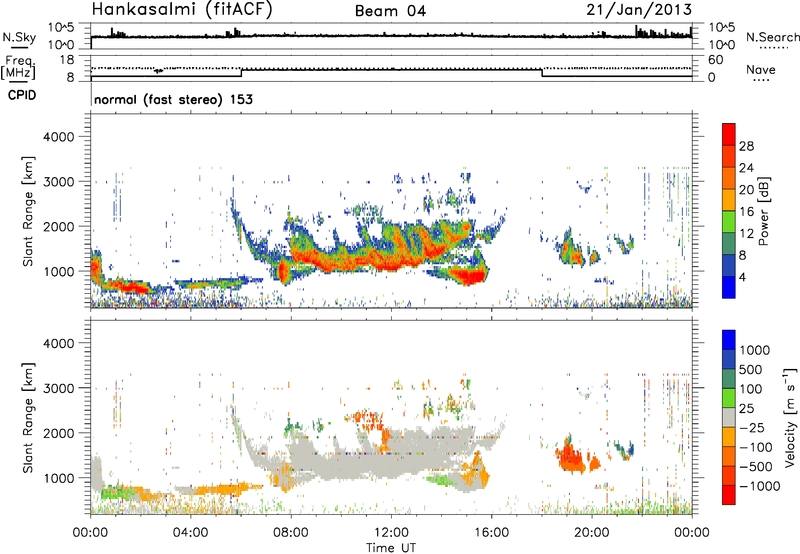Click the '24' tick on power scale
This screenshot has width=800, height=554.
pos(746,168)
